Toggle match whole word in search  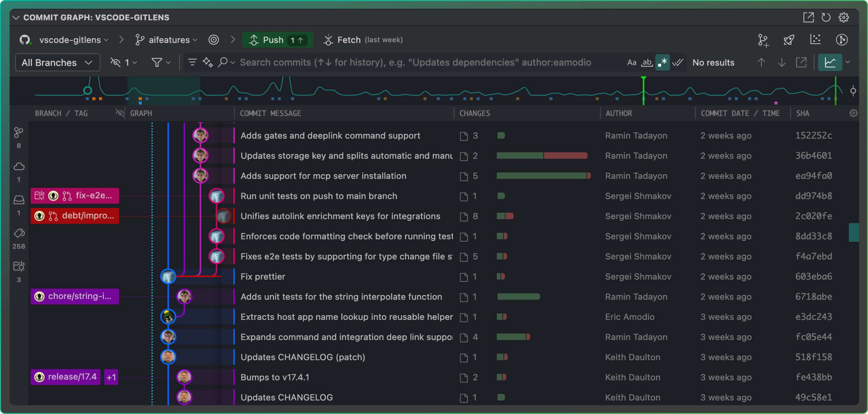pos(647,62)
